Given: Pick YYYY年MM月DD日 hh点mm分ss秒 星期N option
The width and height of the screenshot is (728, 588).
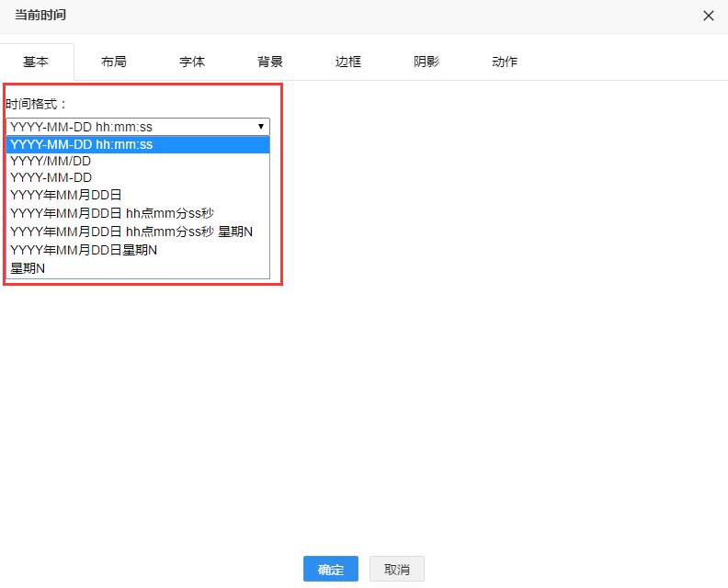Looking at the screenshot, I should click(x=138, y=232).
